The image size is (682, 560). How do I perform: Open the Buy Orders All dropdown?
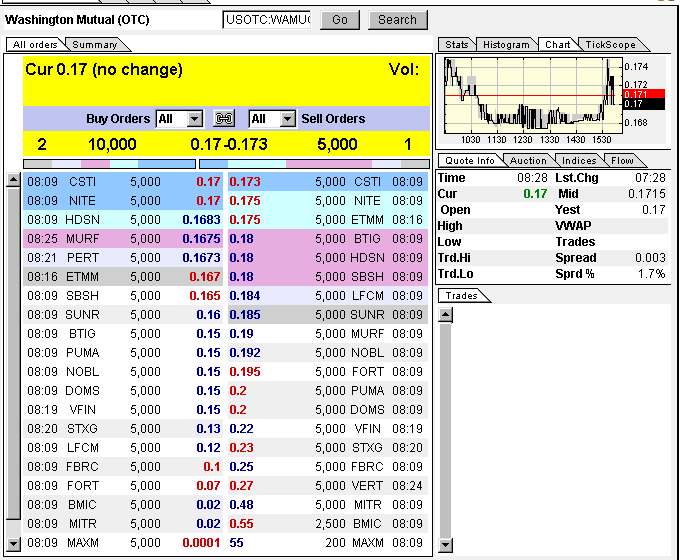coord(179,119)
